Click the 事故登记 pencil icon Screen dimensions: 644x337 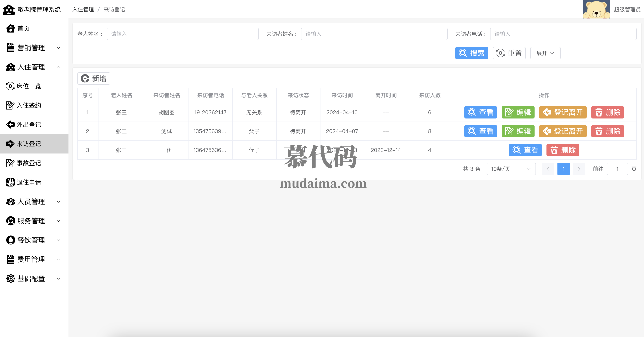pyautogui.click(x=10, y=163)
